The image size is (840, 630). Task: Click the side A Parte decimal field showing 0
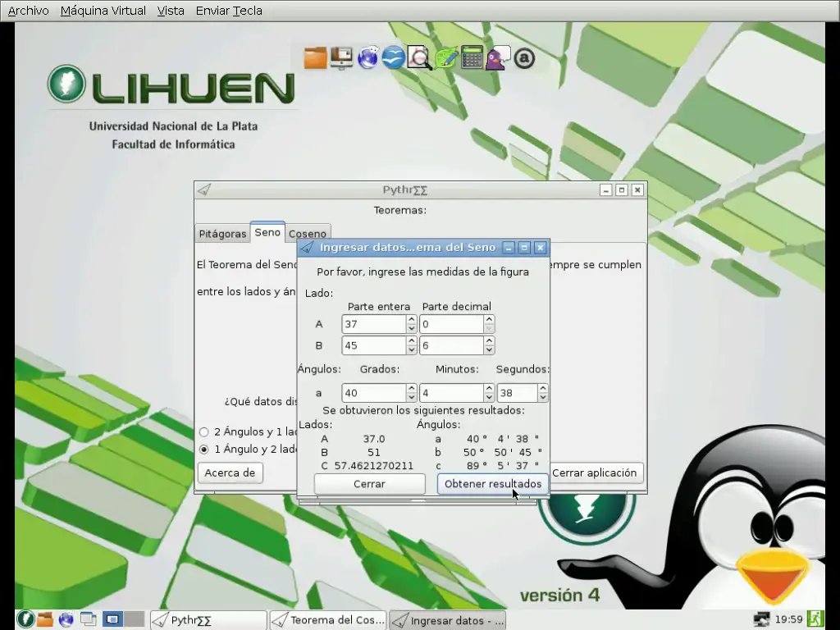(x=452, y=324)
